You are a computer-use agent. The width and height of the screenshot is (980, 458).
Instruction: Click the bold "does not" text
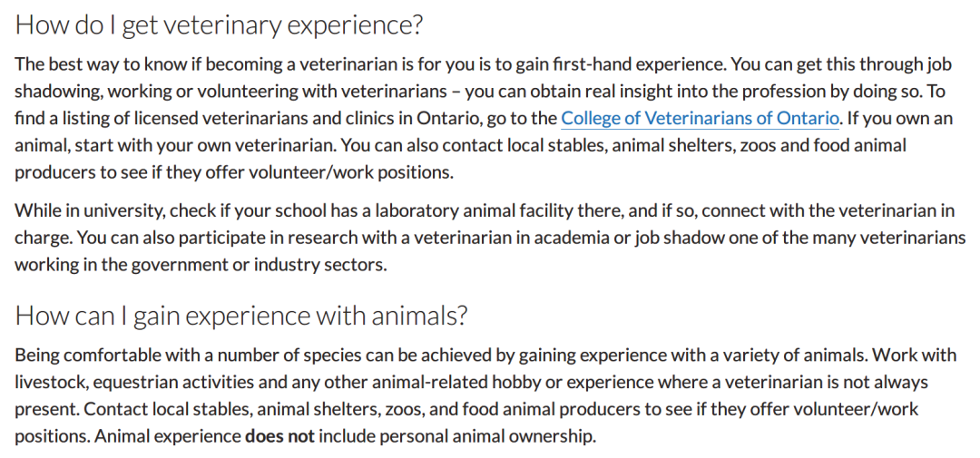[280, 436]
